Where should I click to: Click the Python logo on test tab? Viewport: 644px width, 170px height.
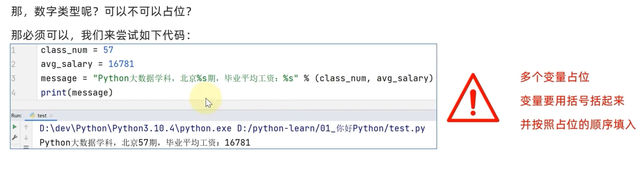coord(32,115)
